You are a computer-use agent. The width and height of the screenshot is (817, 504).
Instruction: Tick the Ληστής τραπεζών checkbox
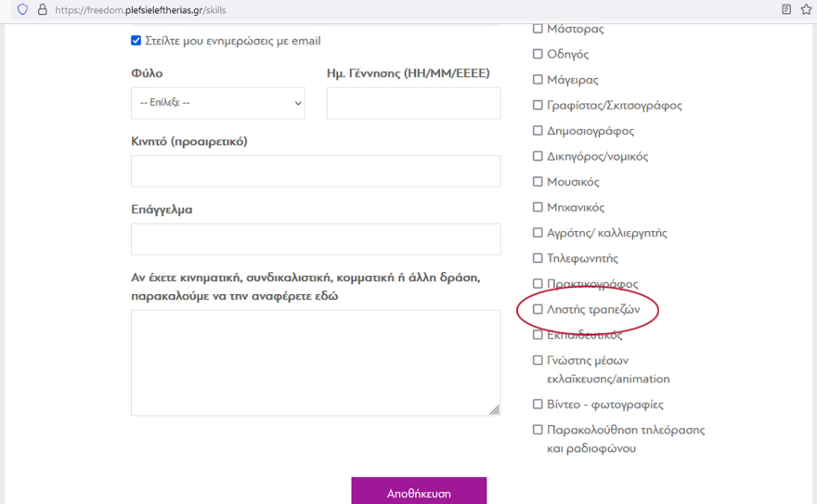tap(538, 309)
